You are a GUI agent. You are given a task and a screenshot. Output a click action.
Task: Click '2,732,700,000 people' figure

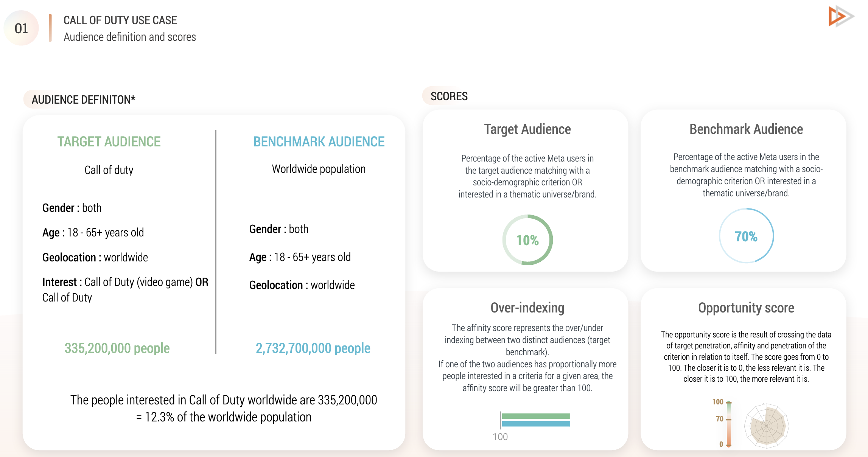coord(313,348)
